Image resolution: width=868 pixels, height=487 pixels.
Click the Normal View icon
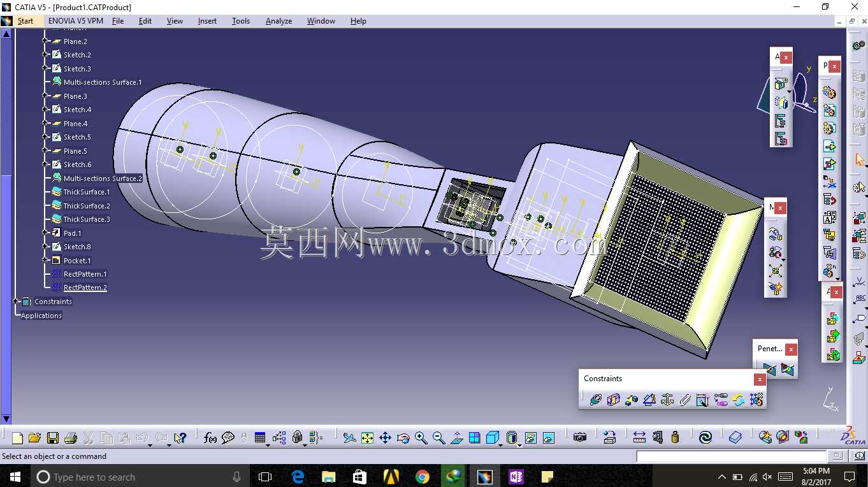click(456, 438)
